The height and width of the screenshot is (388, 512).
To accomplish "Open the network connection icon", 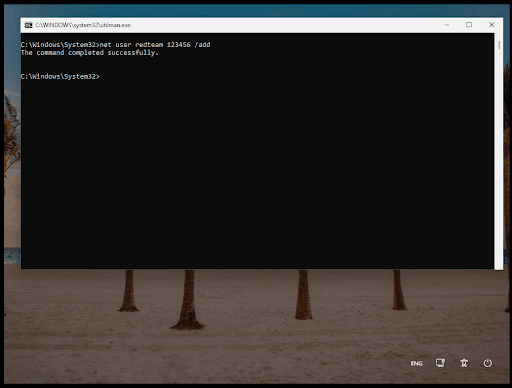I will (x=440, y=363).
